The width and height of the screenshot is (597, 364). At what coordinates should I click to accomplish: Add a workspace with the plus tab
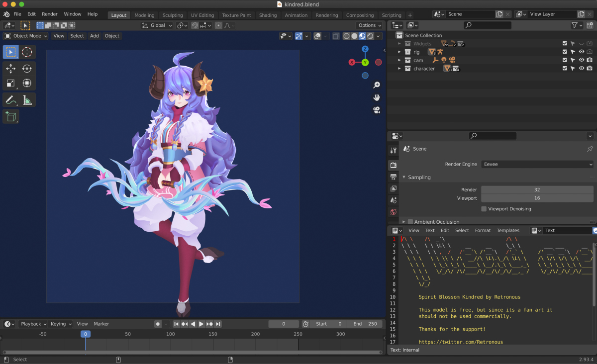pos(410,15)
